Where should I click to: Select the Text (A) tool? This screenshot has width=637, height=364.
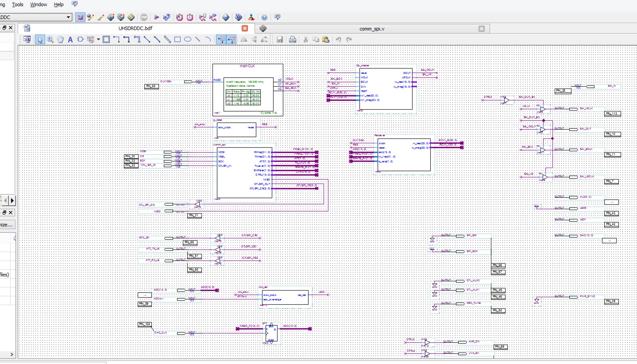click(70, 40)
